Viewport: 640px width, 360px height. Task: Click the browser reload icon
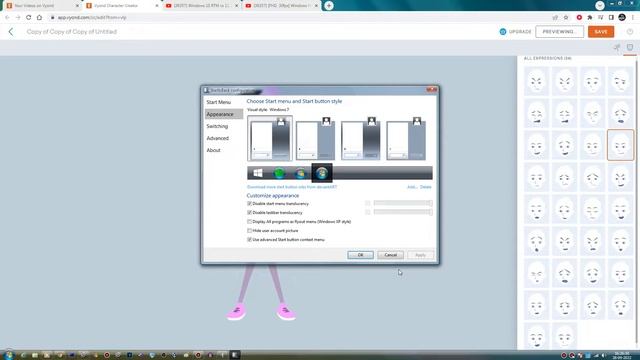[29, 18]
